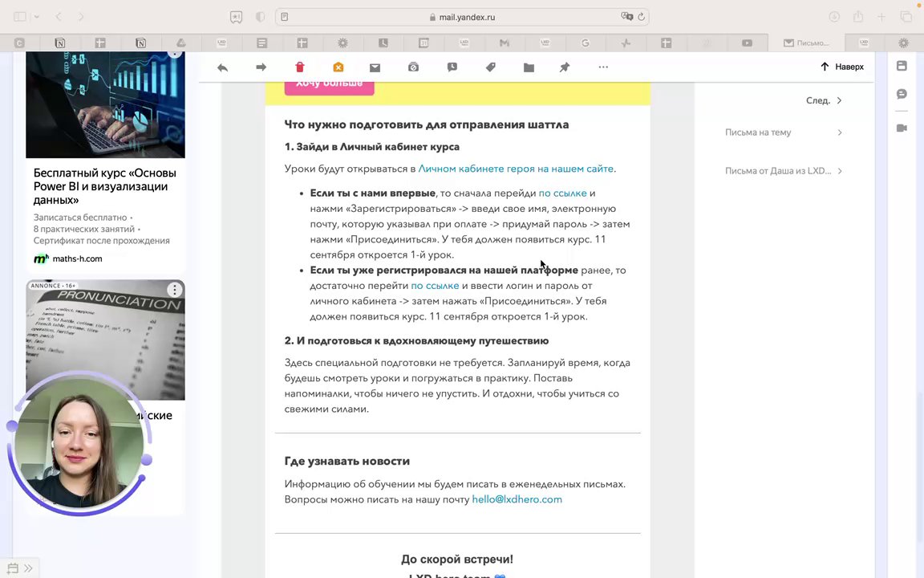Viewport: 924px width, 578px height.
Task: Open the Power BI ad image
Action: click(106, 105)
